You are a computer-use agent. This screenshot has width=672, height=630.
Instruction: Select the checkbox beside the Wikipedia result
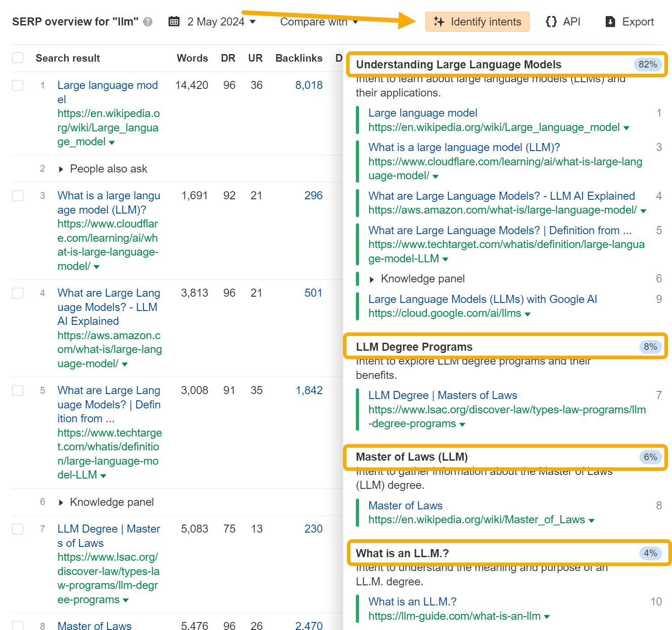point(17,85)
